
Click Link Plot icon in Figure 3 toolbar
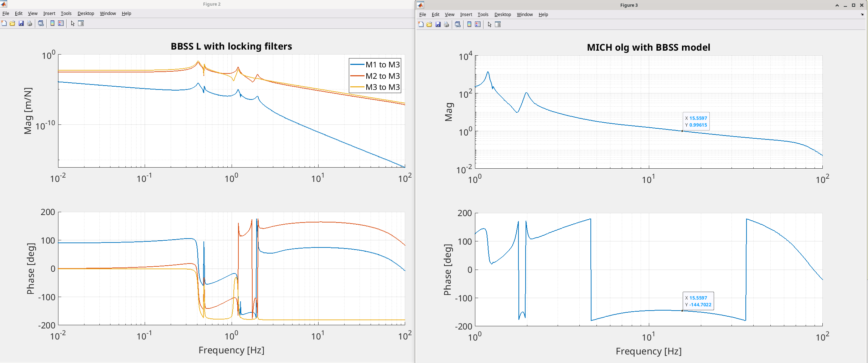point(458,25)
